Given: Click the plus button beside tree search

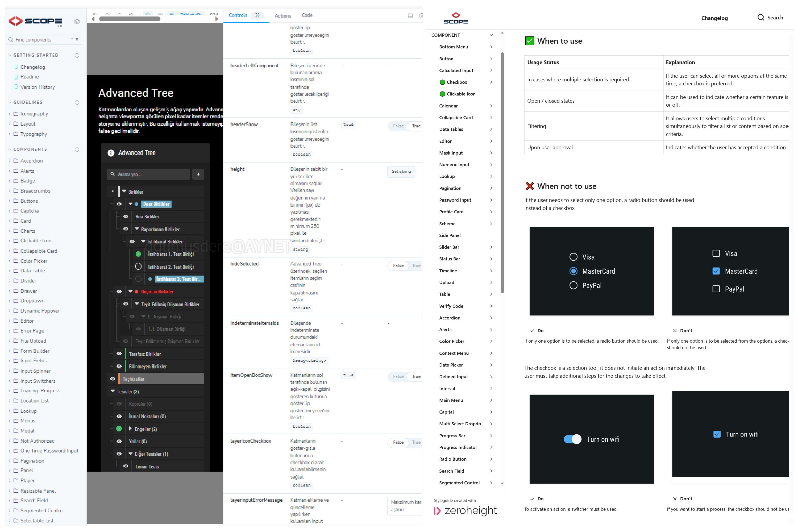Looking at the screenshot, I should (x=198, y=174).
